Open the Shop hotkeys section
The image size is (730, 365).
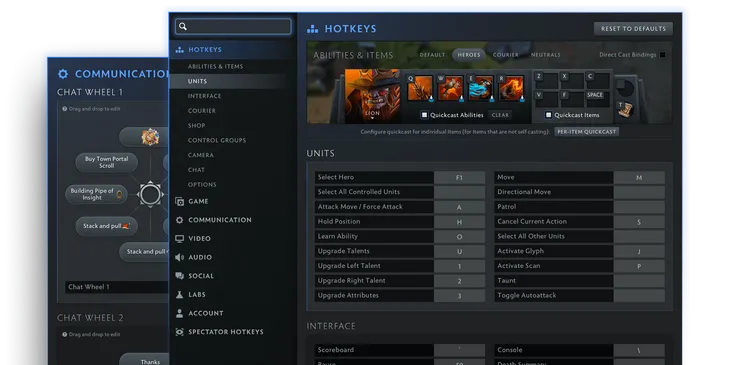196,126
